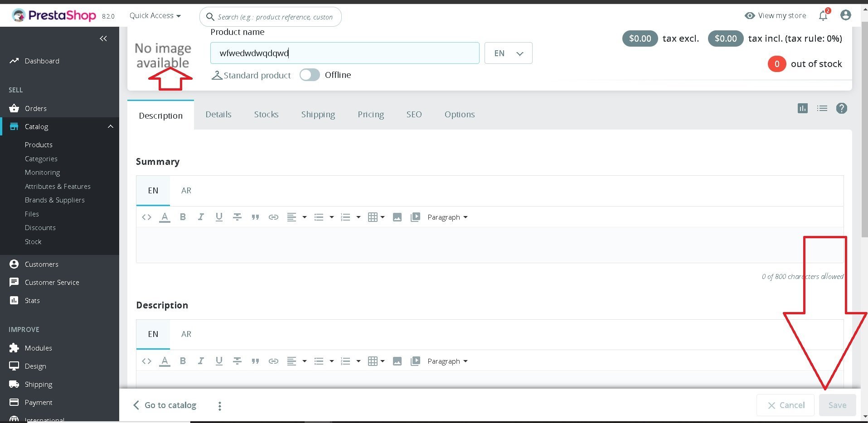Insert blockquote in the Summary editor

pyautogui.click(x=255, y=217)
